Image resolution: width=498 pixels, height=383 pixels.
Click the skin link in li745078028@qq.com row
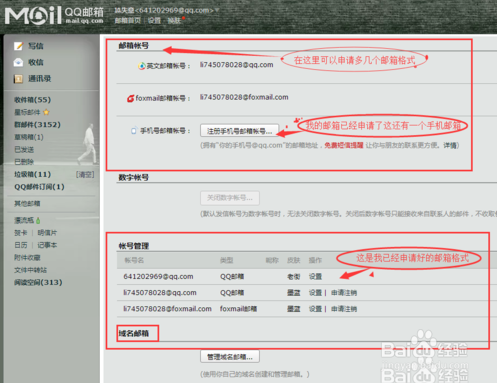click(294, 293)
